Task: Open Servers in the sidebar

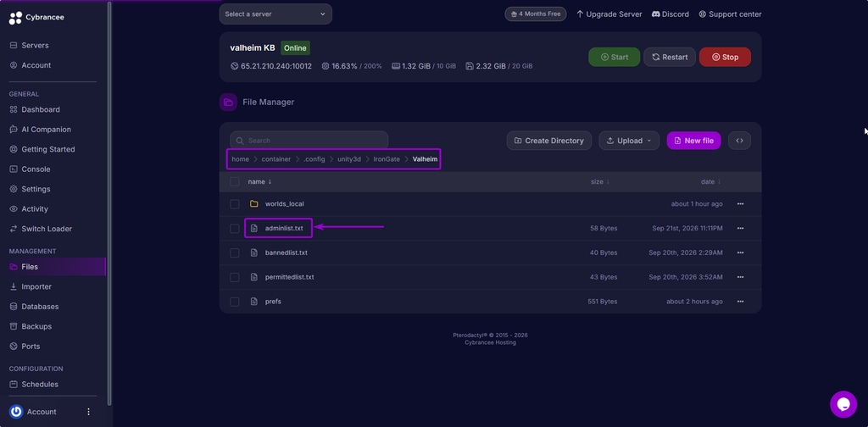Action: [x=35, y=46]
